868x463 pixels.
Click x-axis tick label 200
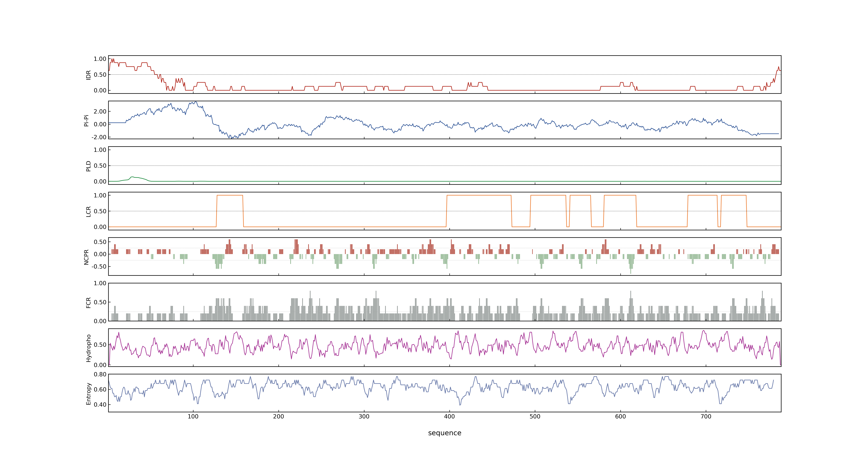(x=279, y=416)
